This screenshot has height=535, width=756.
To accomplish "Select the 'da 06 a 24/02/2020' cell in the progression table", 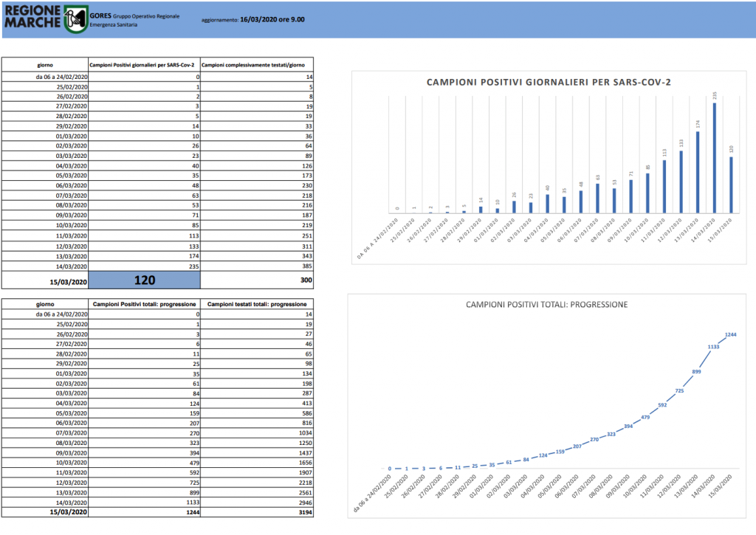I will point(45,314).
